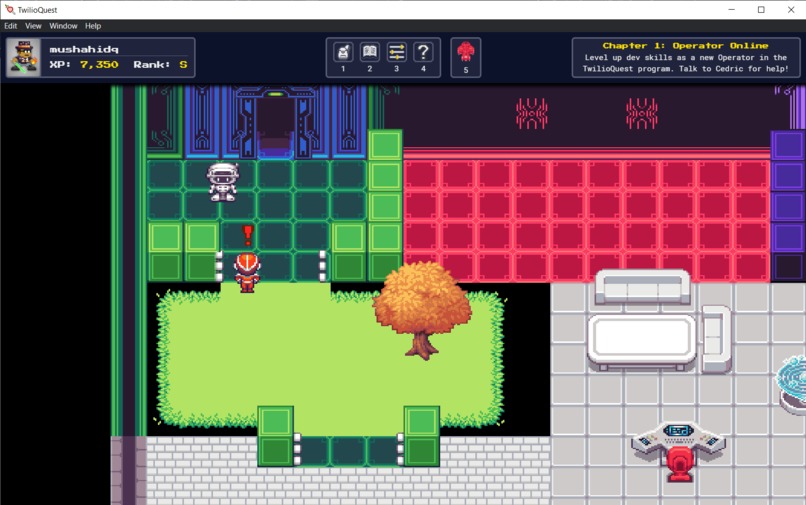Click the white armchair beside the table

coord(716,338)
